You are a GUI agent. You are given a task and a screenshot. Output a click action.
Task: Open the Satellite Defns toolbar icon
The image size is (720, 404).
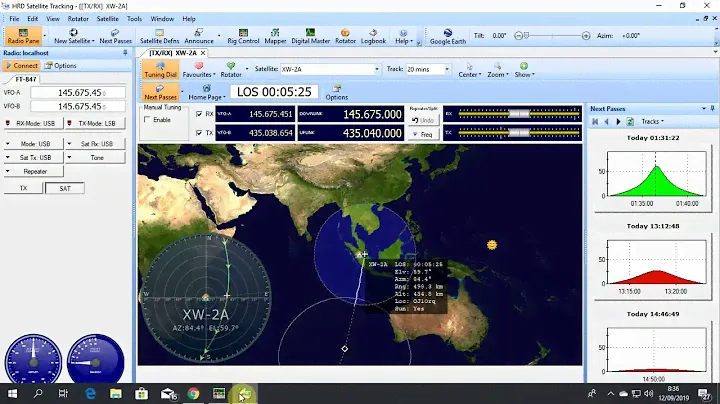pos(159,36)
